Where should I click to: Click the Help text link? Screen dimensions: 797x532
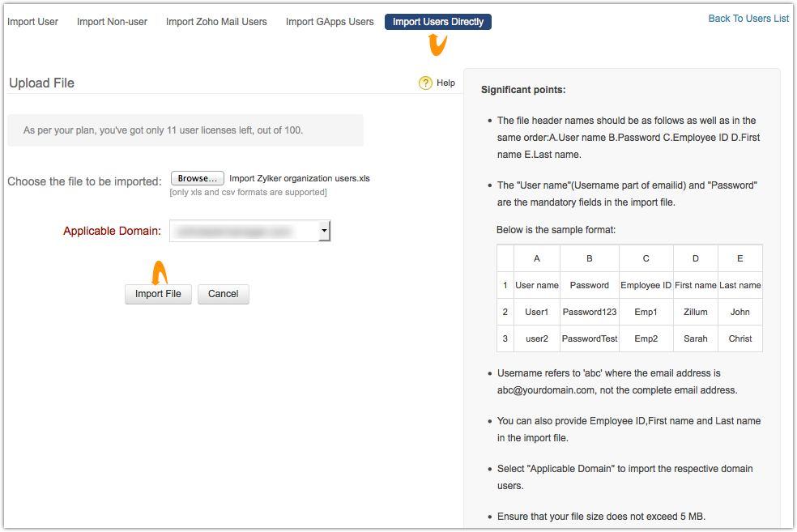point(445,83)
